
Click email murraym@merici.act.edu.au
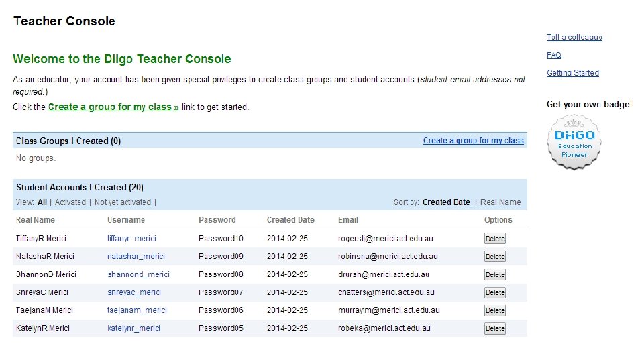[389, 310]
